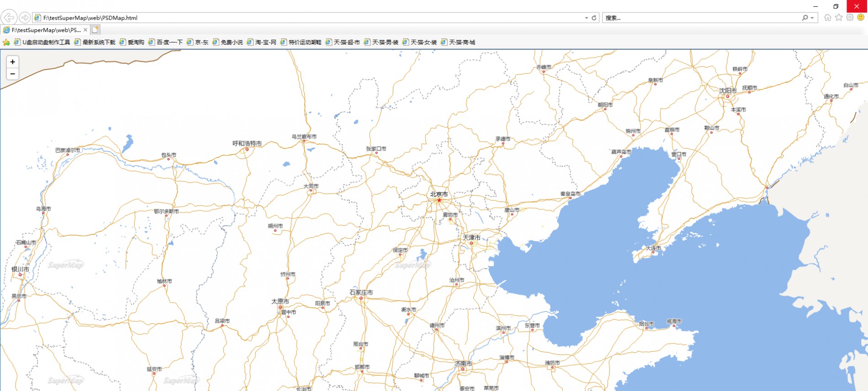
Task: Click the 榆林市 label on the map
Action: [x=164, y=281]
